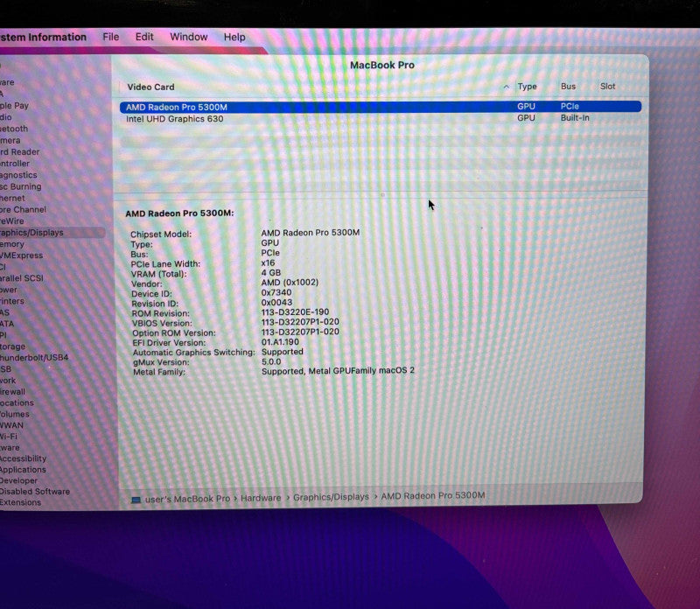
Task: Select Diagnostics in the sidebar
Action: (18, 175)
